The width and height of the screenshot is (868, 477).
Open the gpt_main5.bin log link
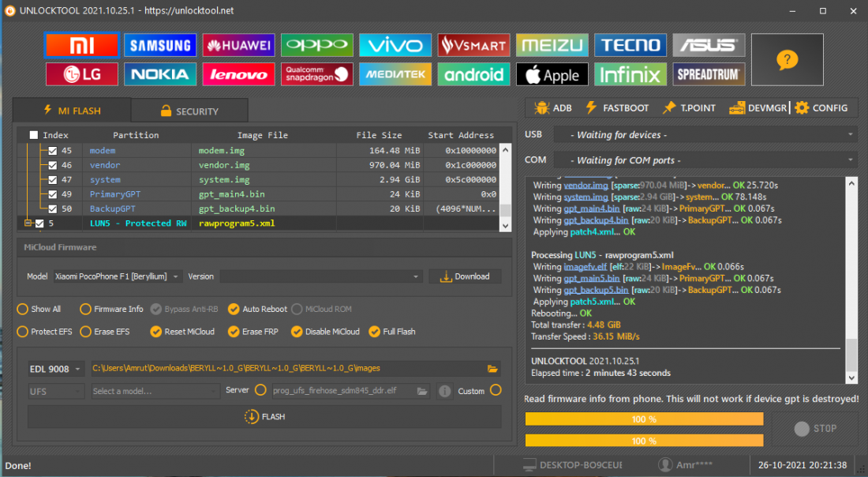point(592,279)
